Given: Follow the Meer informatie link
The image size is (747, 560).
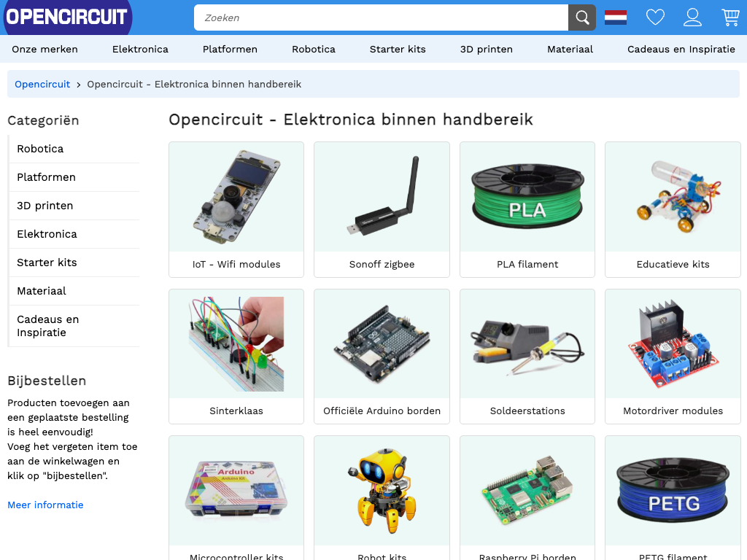Looking at the screenshot, I should click(45, 505).
